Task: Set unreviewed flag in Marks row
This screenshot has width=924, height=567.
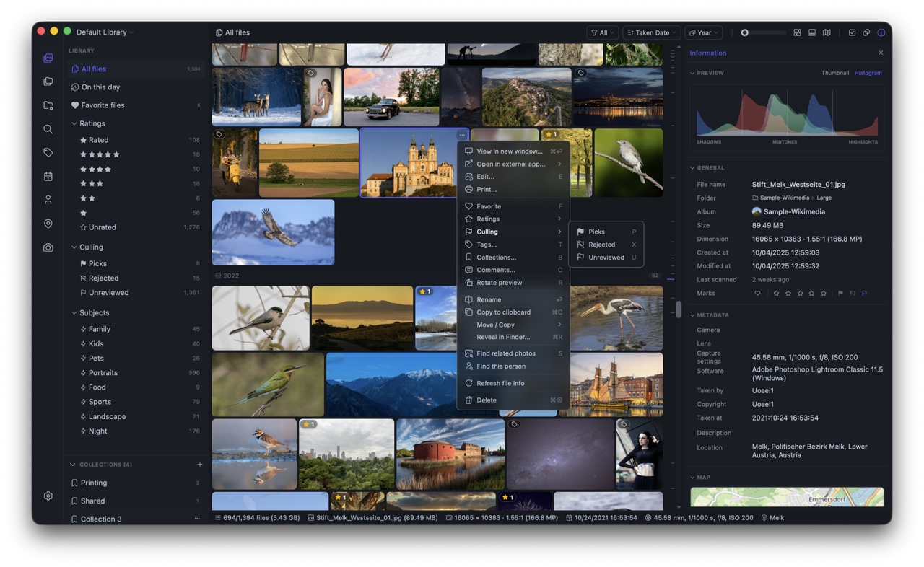Action: [864, 294]
